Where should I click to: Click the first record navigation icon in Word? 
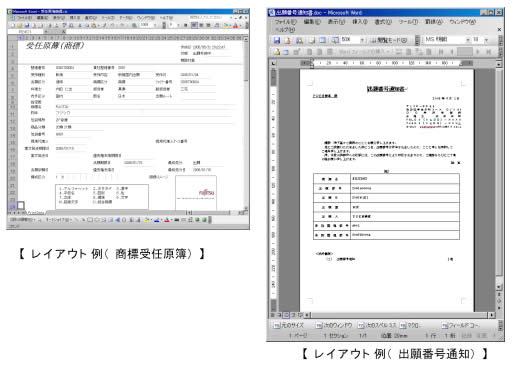(x=441, y=52)
